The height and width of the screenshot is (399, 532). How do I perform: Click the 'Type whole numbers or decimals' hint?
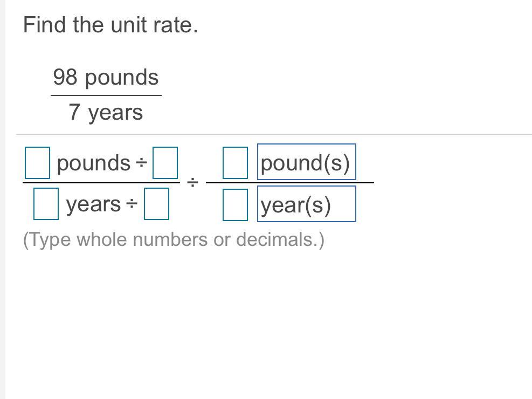click(174, 239)
